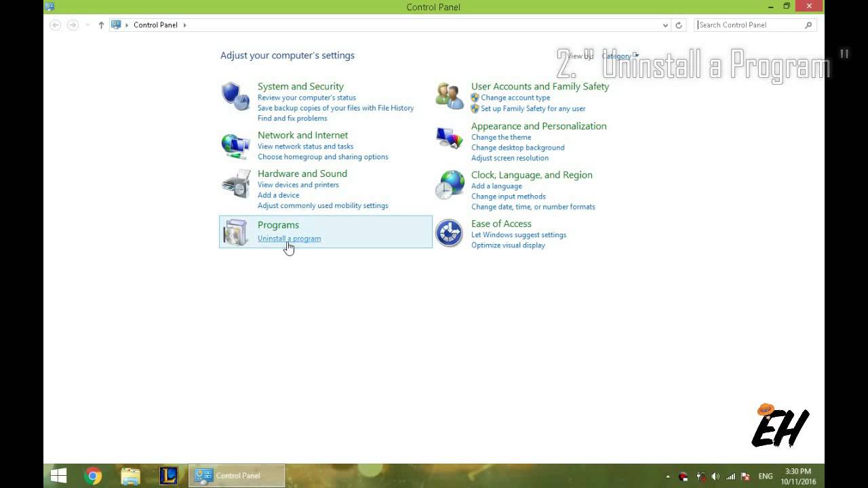The image size is (868, 488).
Task: Open the View by Category dropdown
Action: pos(620,56)
